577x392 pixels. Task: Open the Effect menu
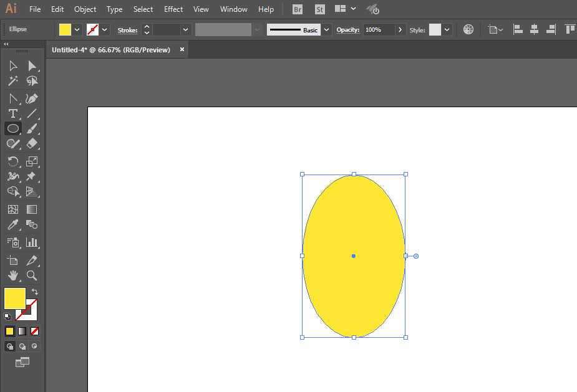pyautogui.click(x=173, y=9)
